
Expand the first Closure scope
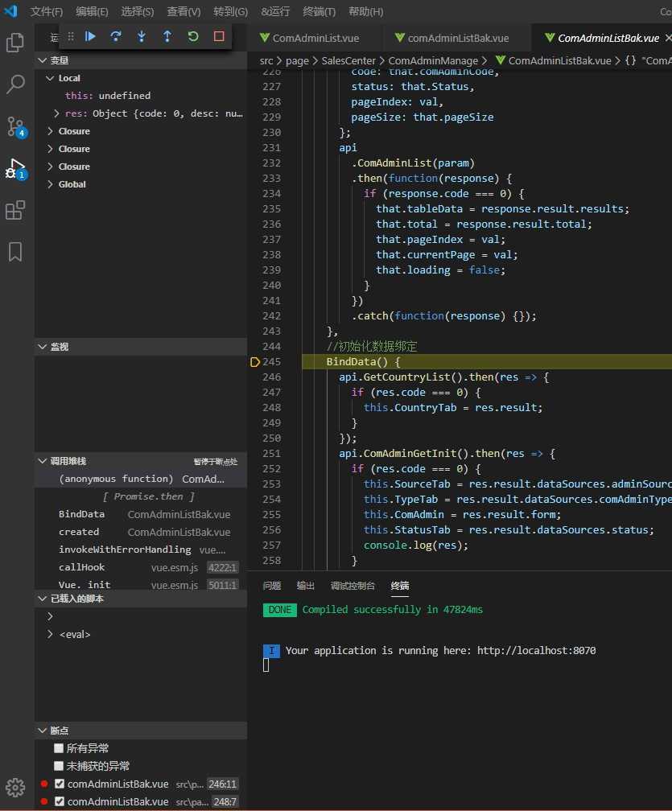pos(50,131)
